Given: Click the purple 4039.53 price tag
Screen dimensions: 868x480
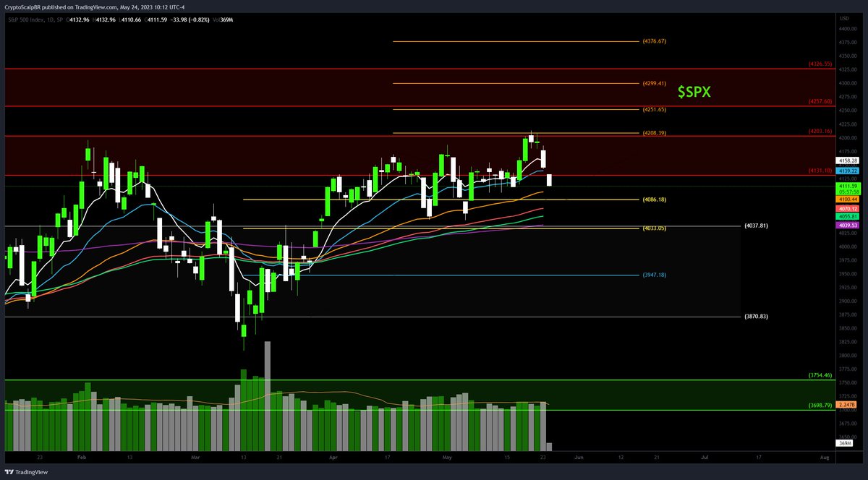Looking at the screenshot, I should tap(848, 226).
